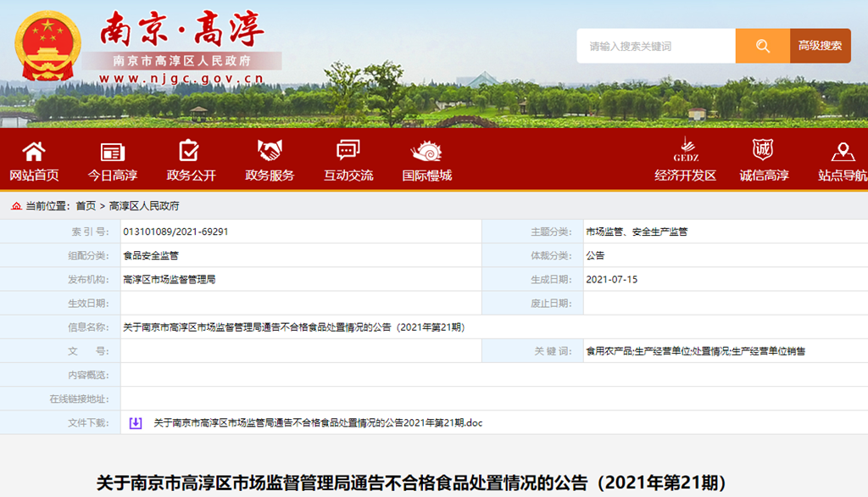
Task: Click the 诚信高淳 shield icon
Action: click(763, 150)
